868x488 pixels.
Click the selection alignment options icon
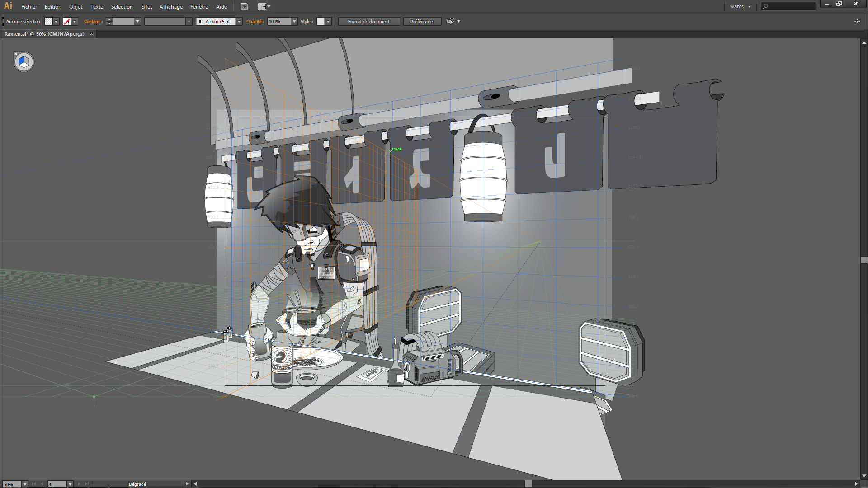point(450,22)
